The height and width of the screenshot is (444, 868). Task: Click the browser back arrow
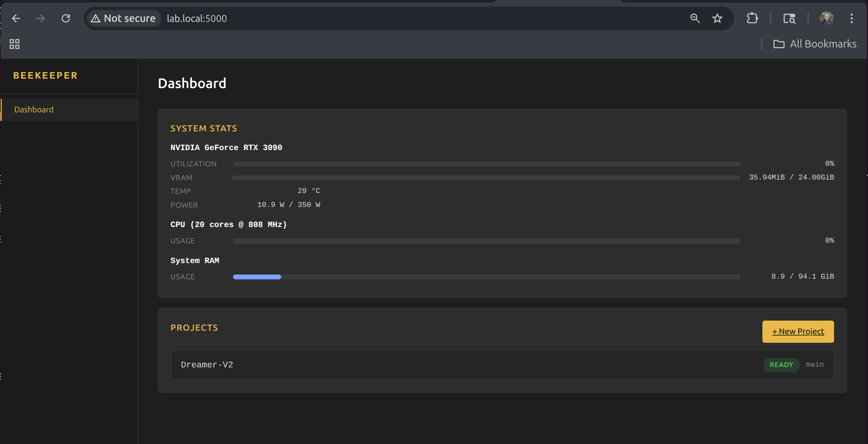coord(16,18)
